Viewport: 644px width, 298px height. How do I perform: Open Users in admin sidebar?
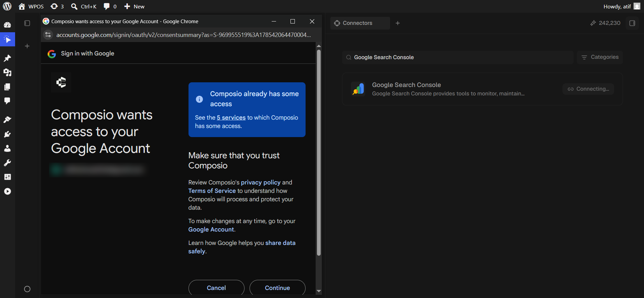click(x=7, y=148)
